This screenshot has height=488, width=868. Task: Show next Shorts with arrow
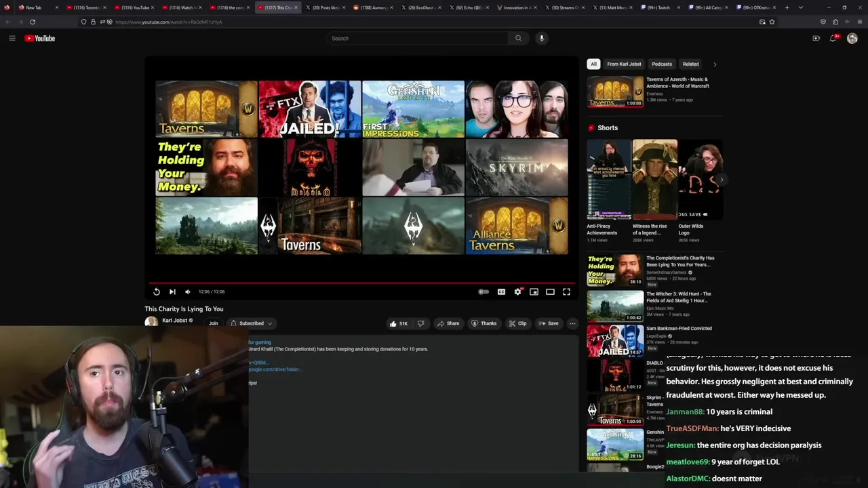click(x=721, y=180)
